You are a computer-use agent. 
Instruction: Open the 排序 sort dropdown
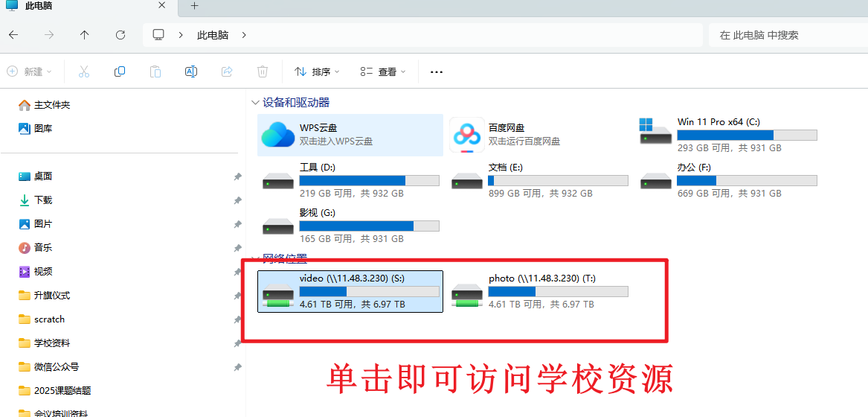pyautogui.click(x=317, y=71)
